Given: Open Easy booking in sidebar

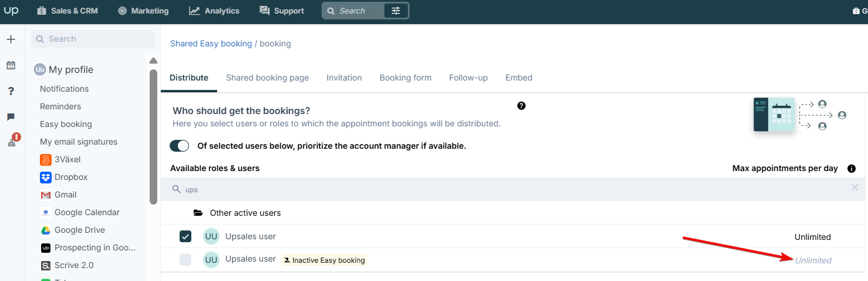Looking at the screenshot, I should click(x=66, y=124).
